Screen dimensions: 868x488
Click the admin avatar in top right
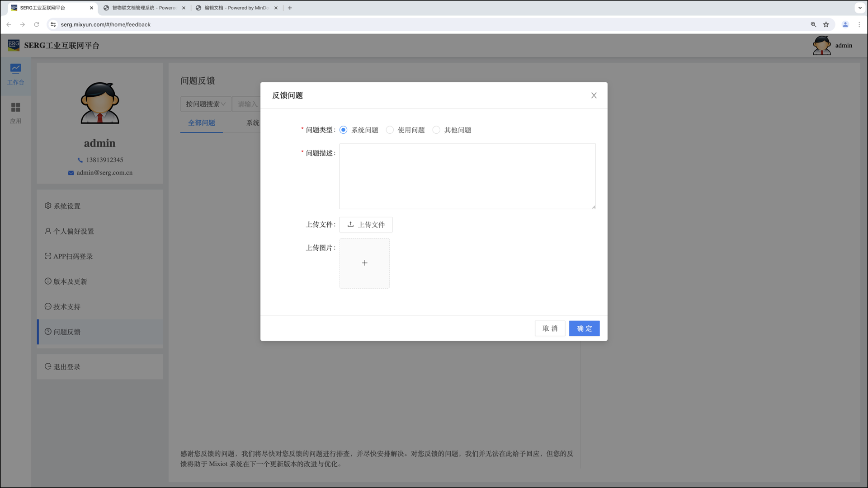pos(821,45)
